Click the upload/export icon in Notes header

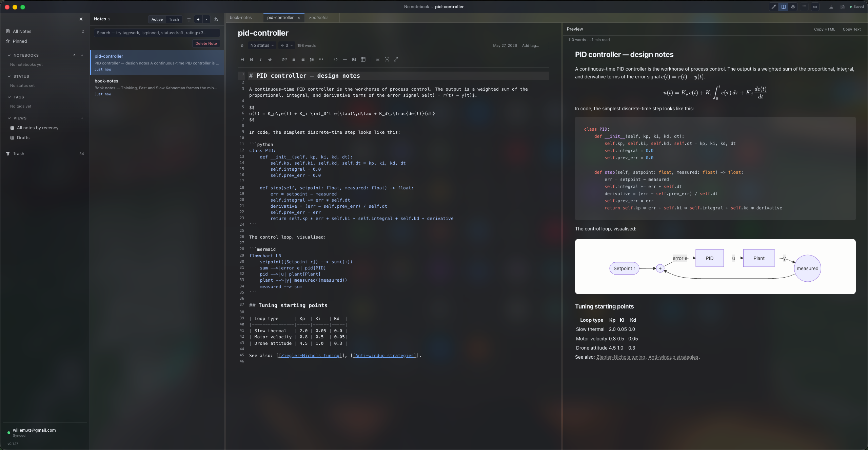(x=216, y=19)
